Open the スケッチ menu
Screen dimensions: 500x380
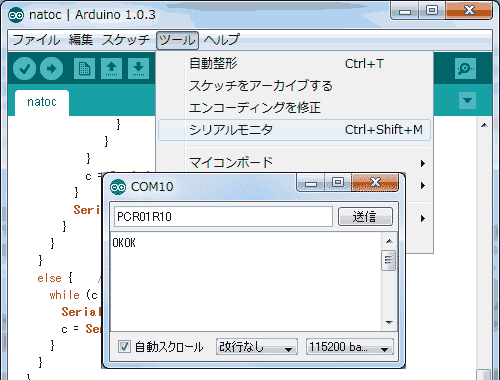pos(126,40)
